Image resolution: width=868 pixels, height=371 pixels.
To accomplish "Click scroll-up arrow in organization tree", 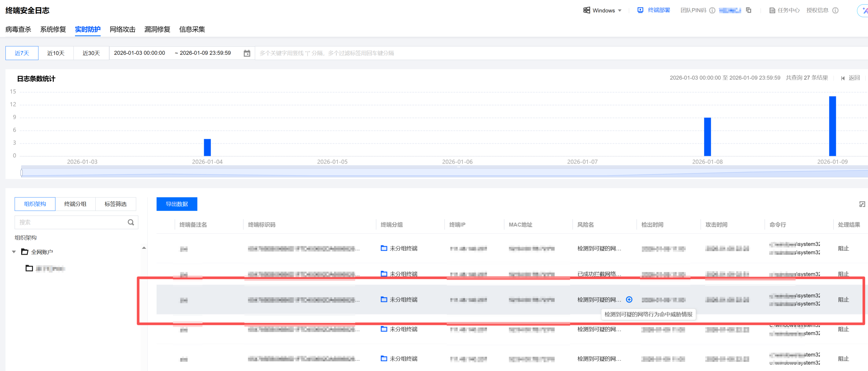I will (144, 248).
